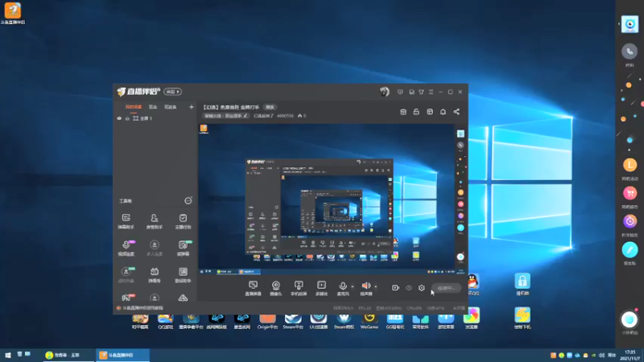The image size is (644, 362).
Task: Open pink shopping cart icon in sidebar
Action: (x=630, y=193)
